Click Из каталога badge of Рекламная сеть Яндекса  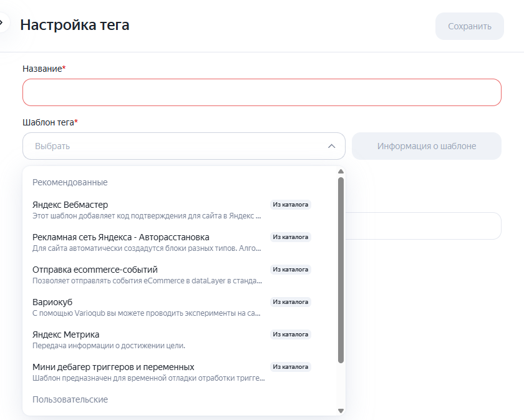click(291, 237)
